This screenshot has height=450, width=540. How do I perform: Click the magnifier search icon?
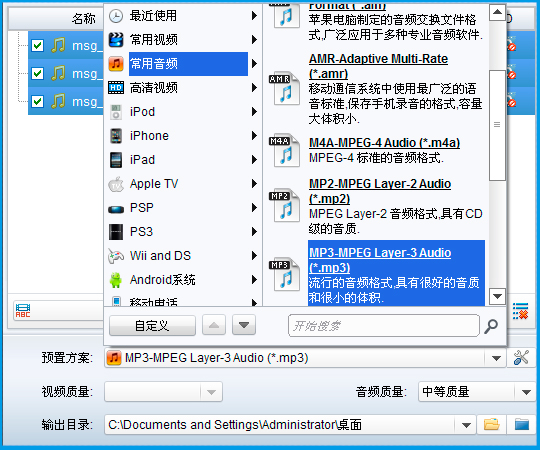pyautogui.click(x=491, y=326)
